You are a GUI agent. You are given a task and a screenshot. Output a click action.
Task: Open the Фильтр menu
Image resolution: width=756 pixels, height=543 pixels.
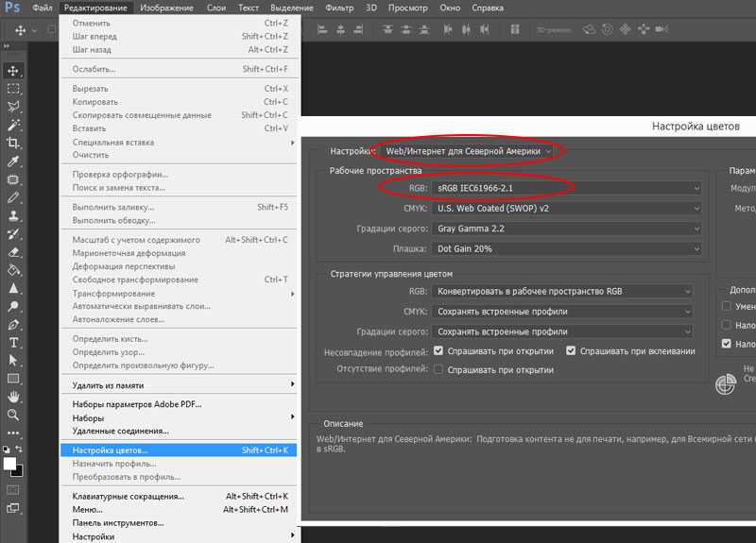click(x=339, y=8)
